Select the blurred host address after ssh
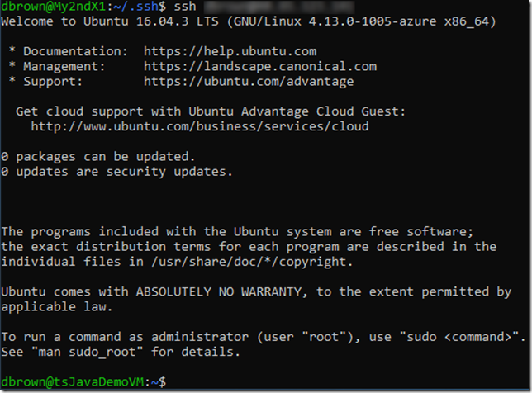Viewport: 532px width, 393px height. [279, 7]
